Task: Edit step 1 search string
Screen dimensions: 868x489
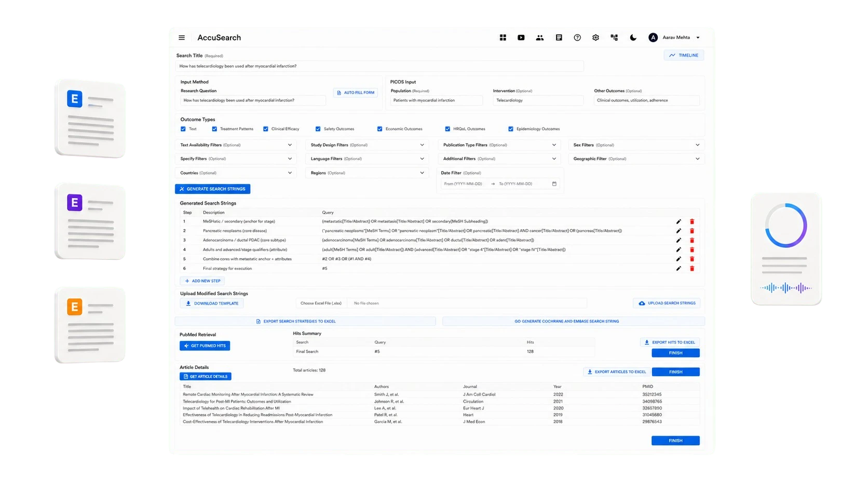Action: (679, 221)
